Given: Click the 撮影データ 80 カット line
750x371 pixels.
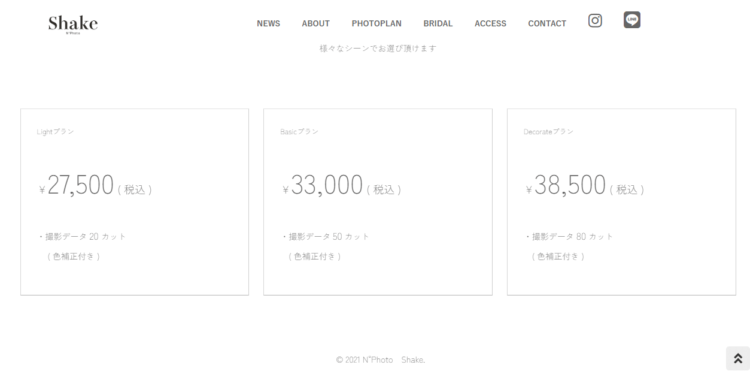Looking at the screenshot, I should (569, 237).
